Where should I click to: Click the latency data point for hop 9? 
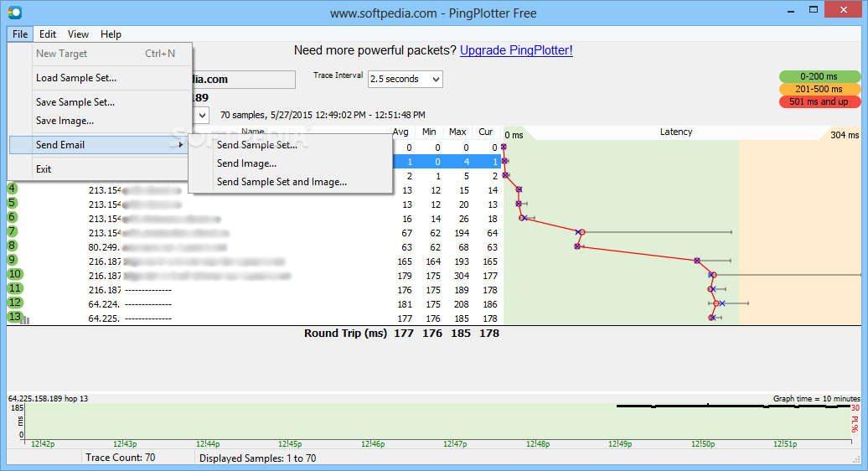click(x=697, y=260)
